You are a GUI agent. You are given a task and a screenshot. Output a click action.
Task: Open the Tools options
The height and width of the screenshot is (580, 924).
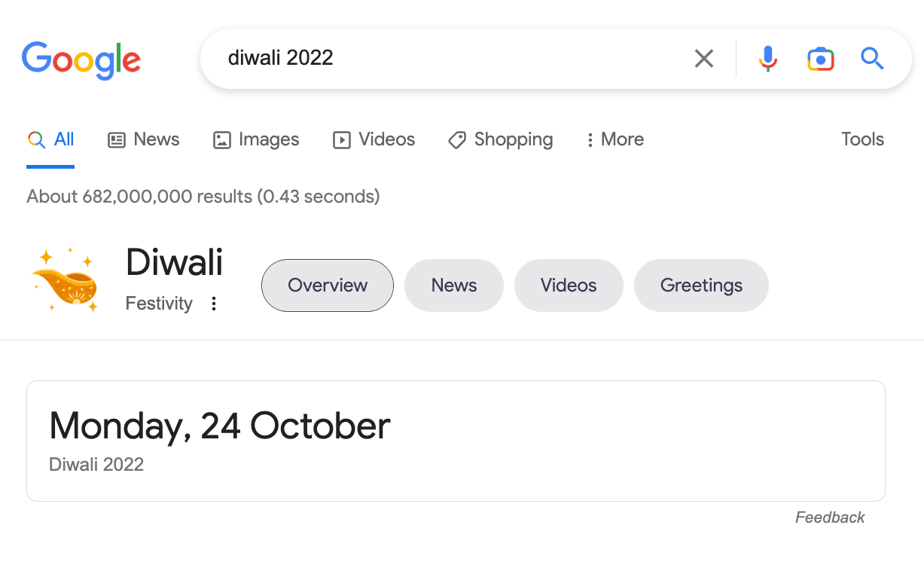862,139
